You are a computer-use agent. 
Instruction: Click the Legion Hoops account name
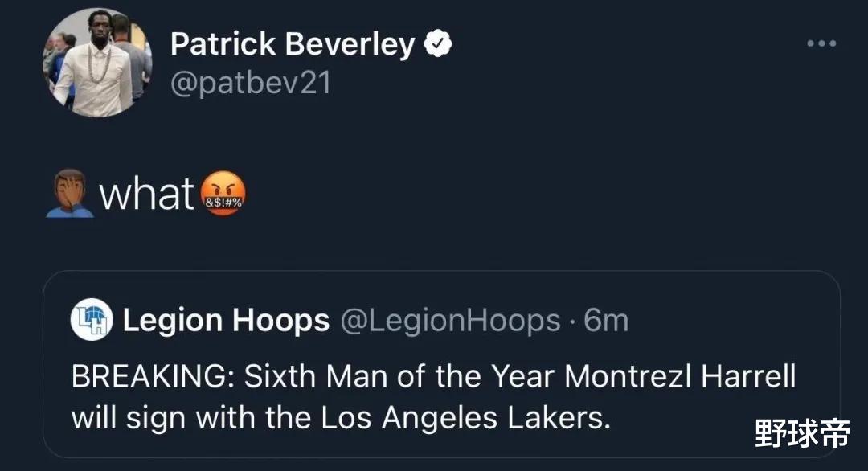[226, 321]
